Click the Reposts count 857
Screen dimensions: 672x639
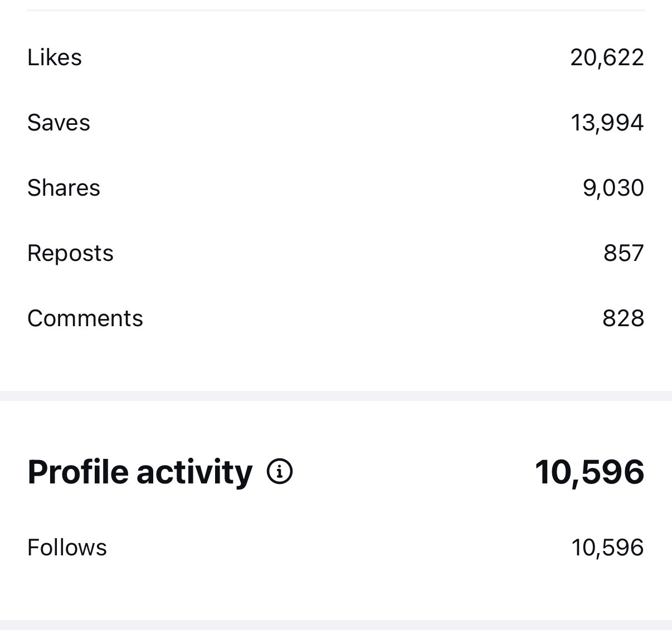624,253
